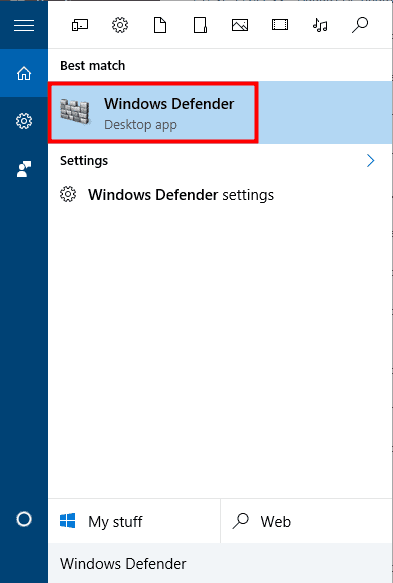The height and width of the screenshot is (583, 393).
Task: Search in My stuff
Action: (134, 521)
